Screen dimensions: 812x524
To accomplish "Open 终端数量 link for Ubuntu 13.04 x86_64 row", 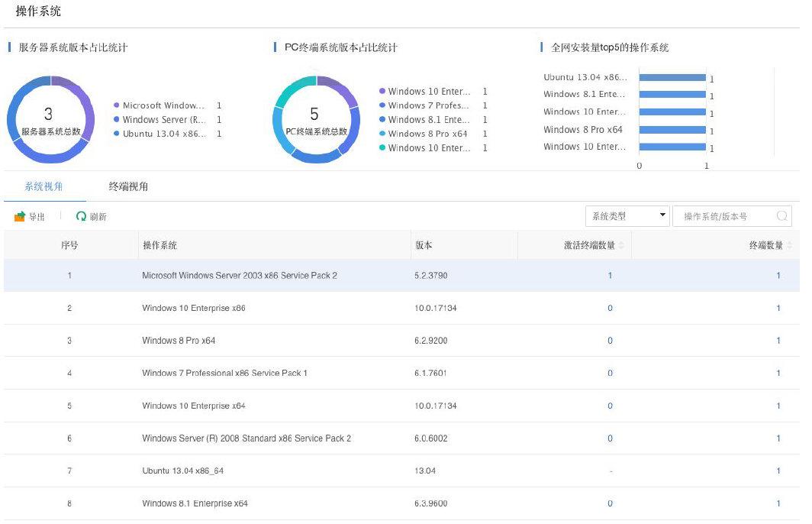I will tap(778, 471).
